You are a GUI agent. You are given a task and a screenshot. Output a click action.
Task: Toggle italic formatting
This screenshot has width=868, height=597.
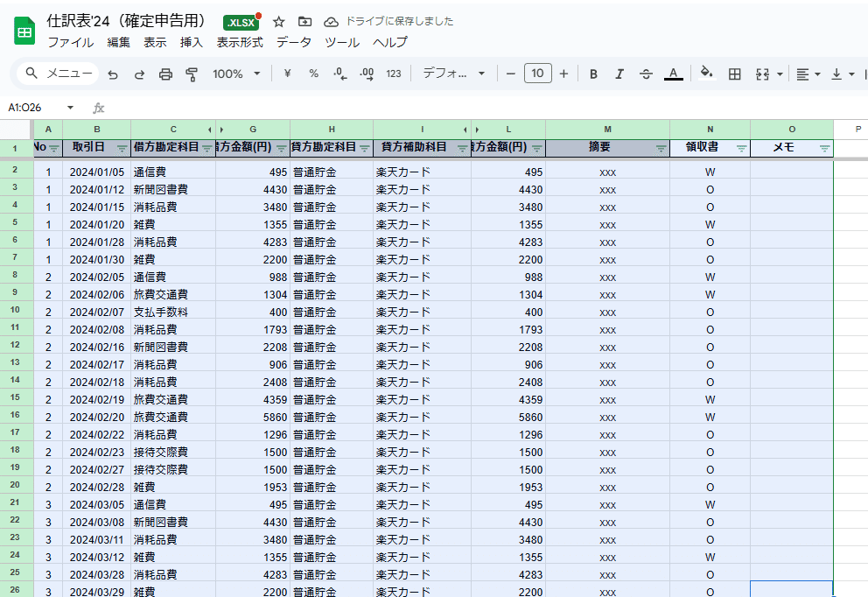coord(619,74)
